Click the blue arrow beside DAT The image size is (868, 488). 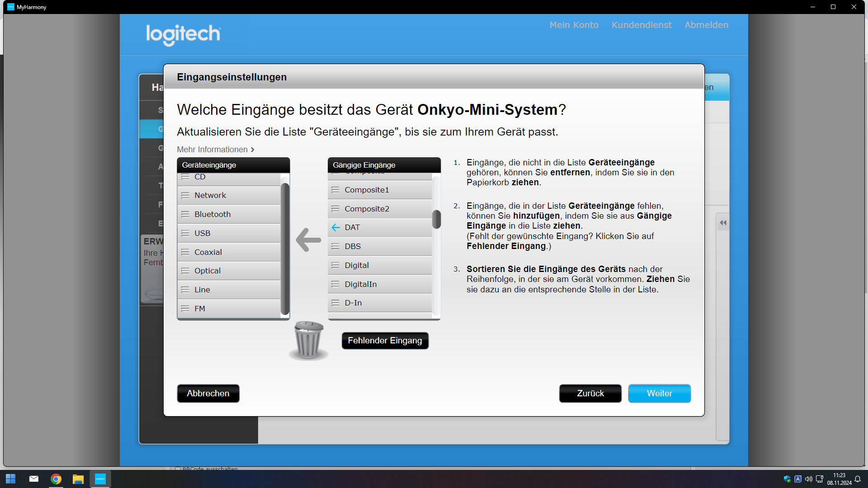point(335,227)
